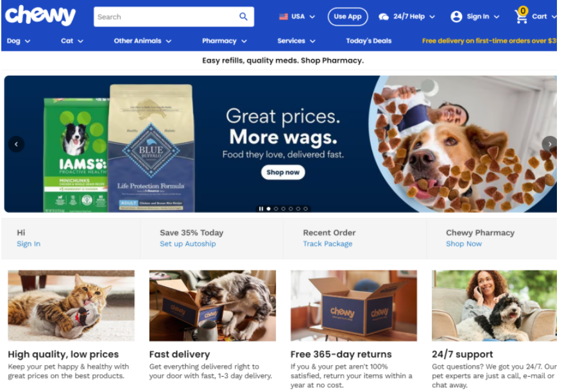Go to previous banner slide arrow

coord(16,144)
